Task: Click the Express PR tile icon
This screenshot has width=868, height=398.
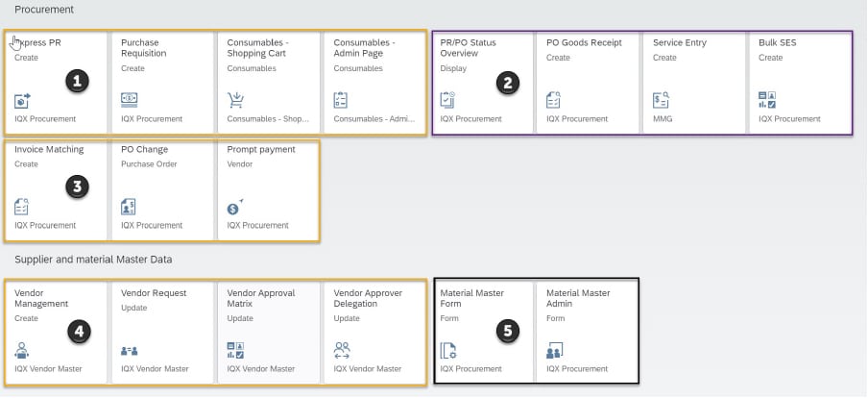Action: pos(22,100)
